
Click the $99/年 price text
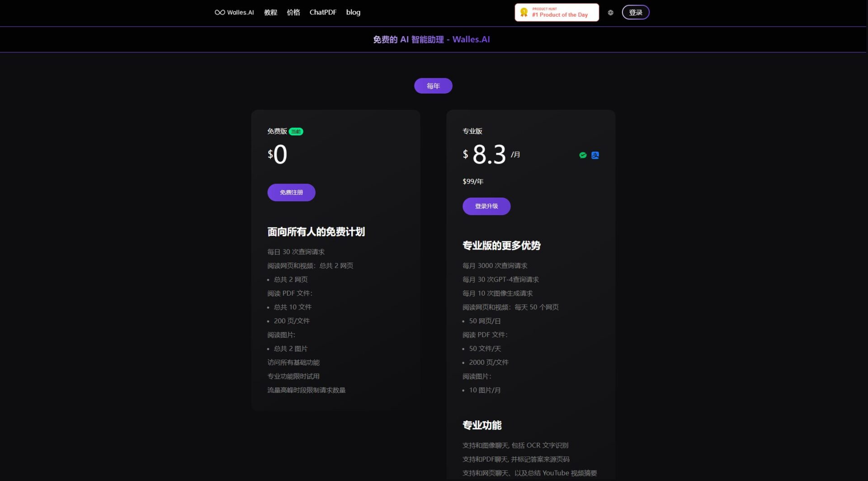point(472,181)
